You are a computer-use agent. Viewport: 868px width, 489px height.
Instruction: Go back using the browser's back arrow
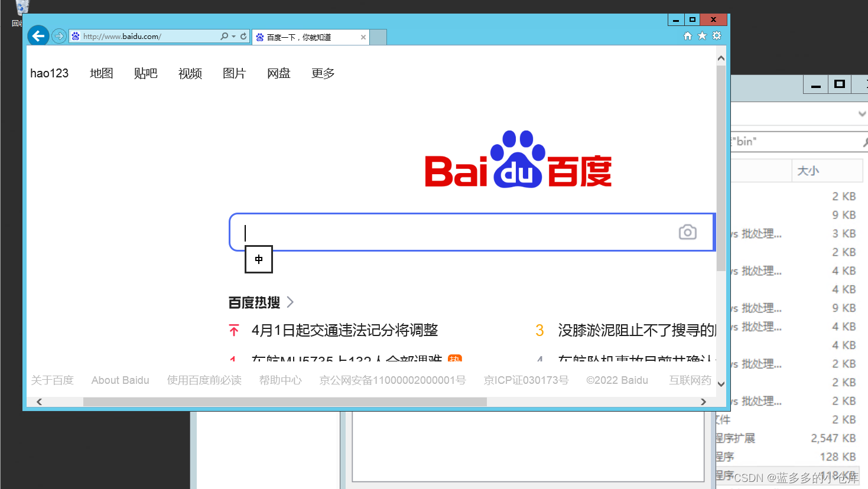point(38,36)
